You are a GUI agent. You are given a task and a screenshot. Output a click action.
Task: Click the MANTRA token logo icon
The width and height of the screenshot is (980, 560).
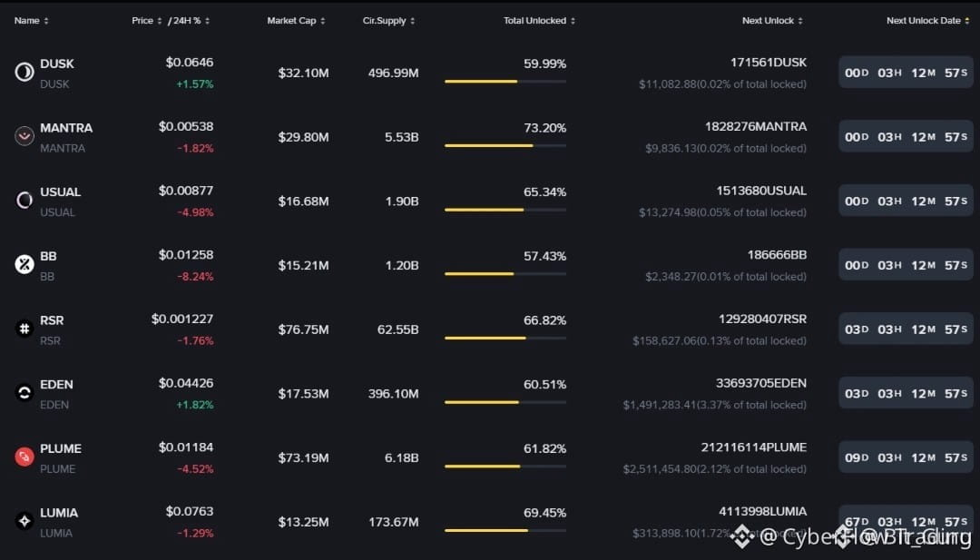coord(24,136)
